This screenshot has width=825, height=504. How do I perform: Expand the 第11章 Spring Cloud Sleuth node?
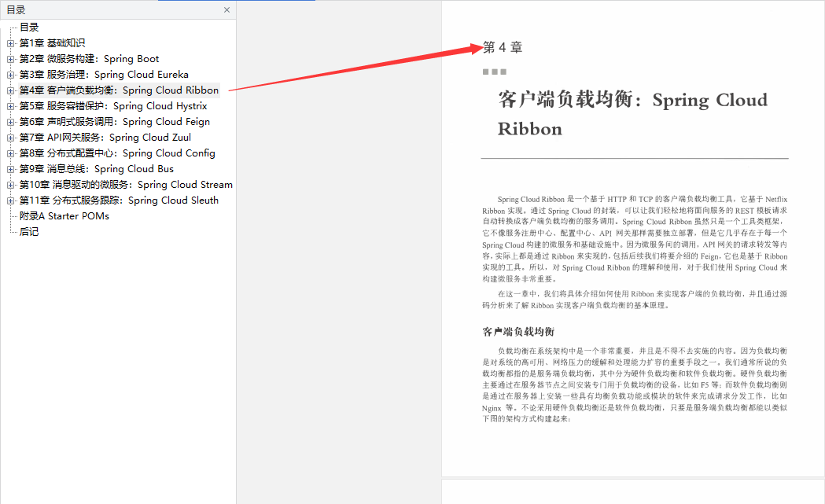(x=10, y=200)
